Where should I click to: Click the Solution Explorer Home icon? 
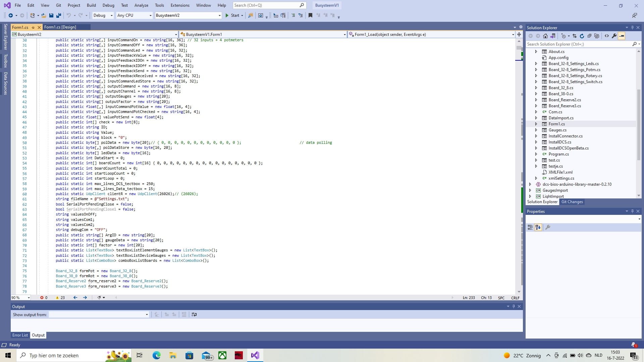(545, 36)
